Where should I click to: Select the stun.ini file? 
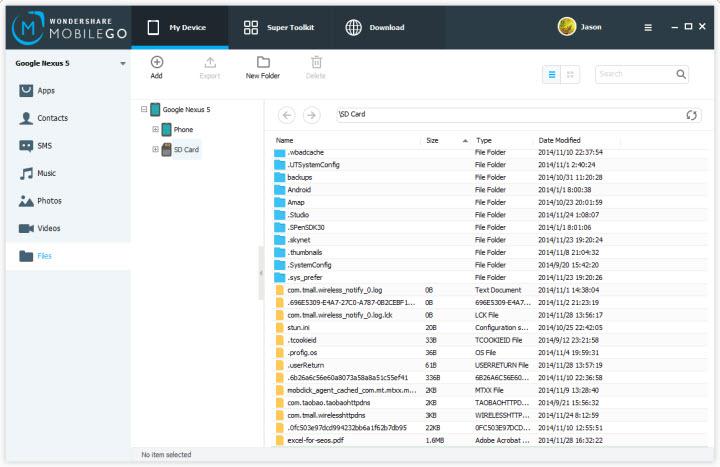coord(489,327)
